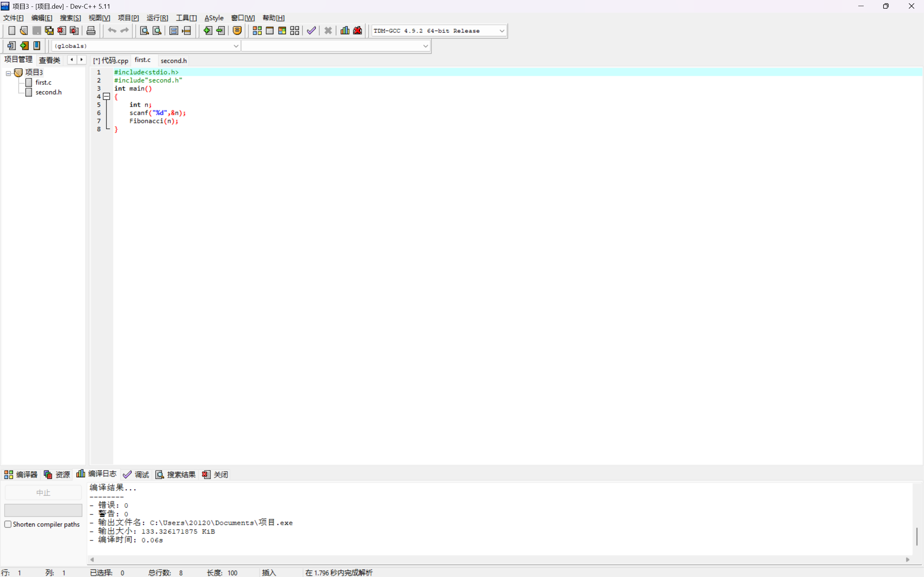Collapse the 项目3 project tree node
924x577 pixels.
point(8,73)
